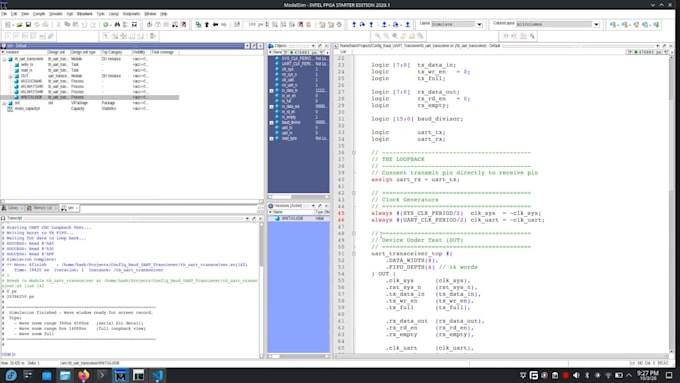Screen dimensions: 680x383
Task: Click the Transcript panel undock button
Action: [254, 218]
